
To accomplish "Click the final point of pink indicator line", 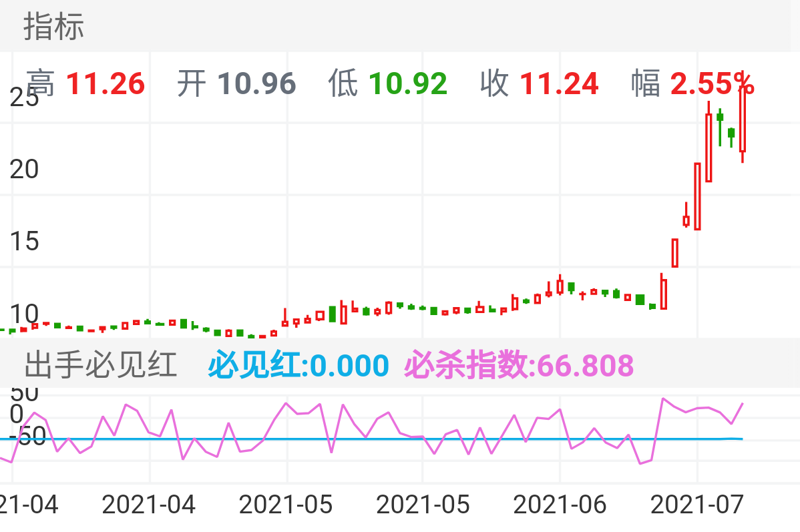I will pos(743,403).
